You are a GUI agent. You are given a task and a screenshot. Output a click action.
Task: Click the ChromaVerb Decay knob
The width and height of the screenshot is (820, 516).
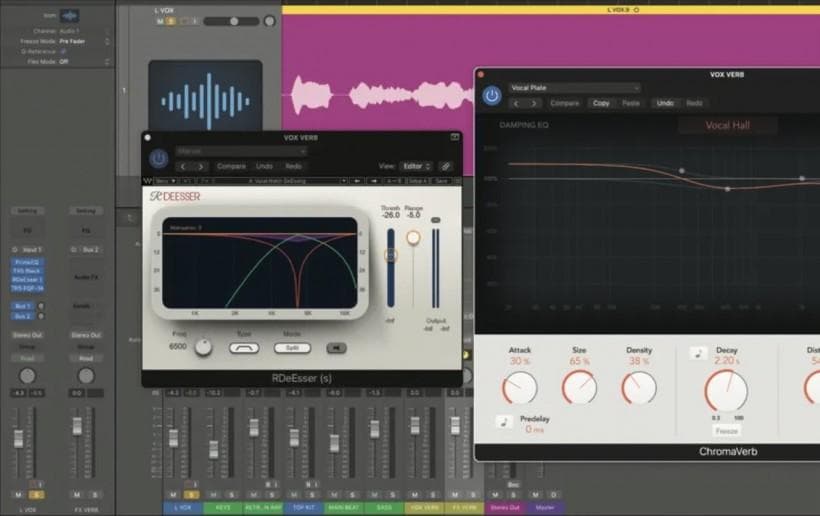coord(726,391)
